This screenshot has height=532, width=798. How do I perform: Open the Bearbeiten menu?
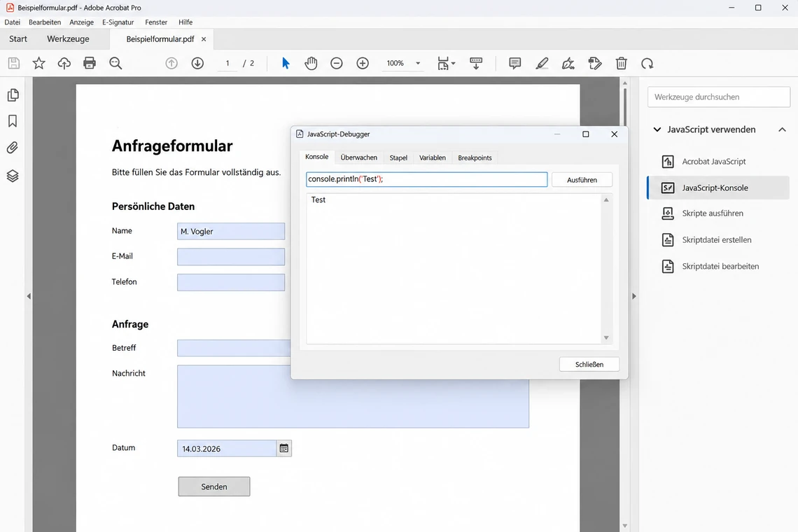45,22
